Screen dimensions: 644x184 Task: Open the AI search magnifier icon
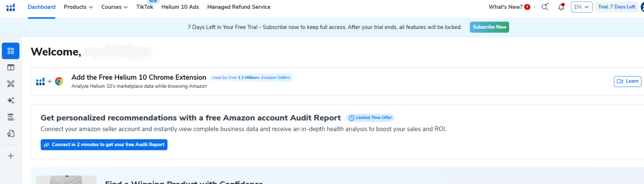point(545,7)
